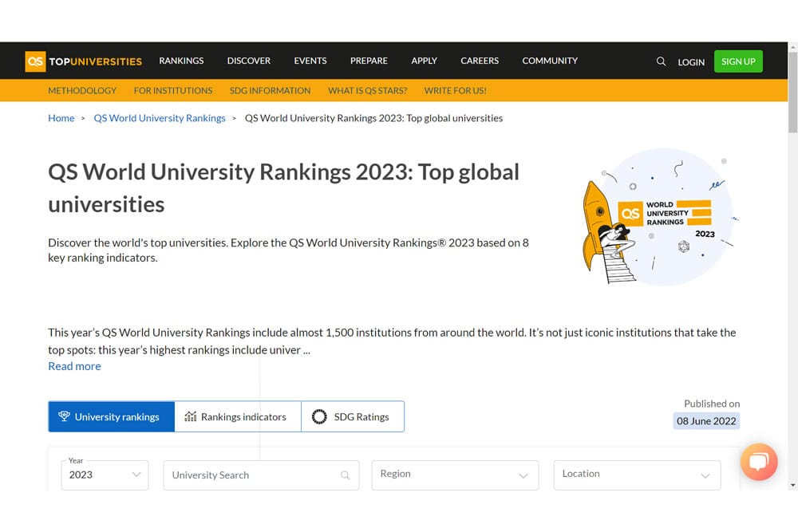Open the orange chat bubble widget
This screenshot has width=798, height=532.
point(758,461)
